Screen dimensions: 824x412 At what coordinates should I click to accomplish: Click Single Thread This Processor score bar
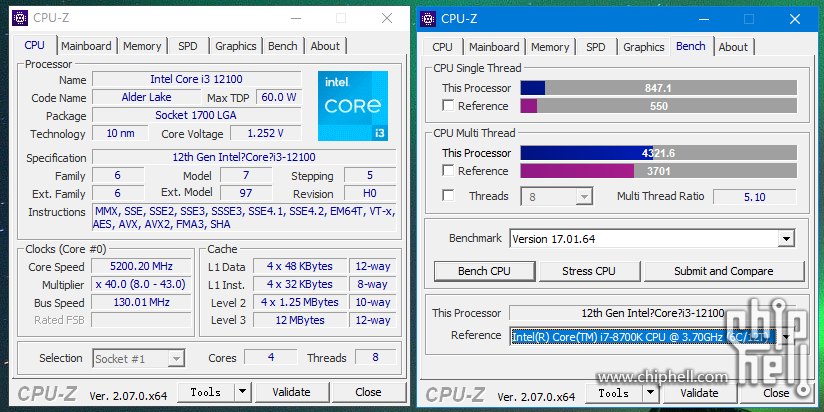pyautogui.click(x=658, y=88)
